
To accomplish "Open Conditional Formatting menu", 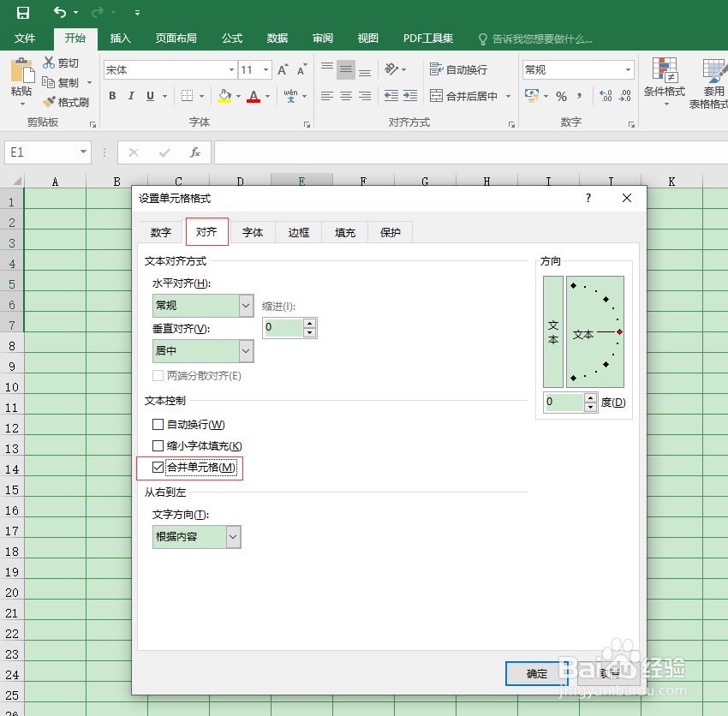I will click(665, 81).
